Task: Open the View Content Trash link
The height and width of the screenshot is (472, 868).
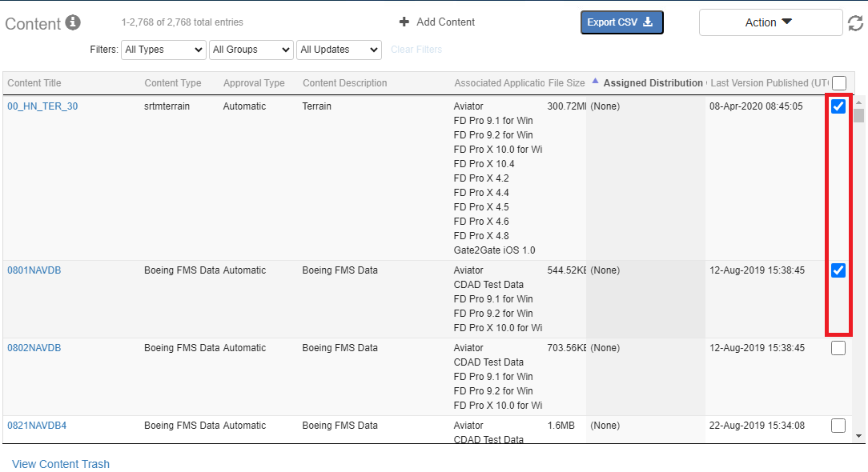Action: pyautogui.click(x=61, y=464)
